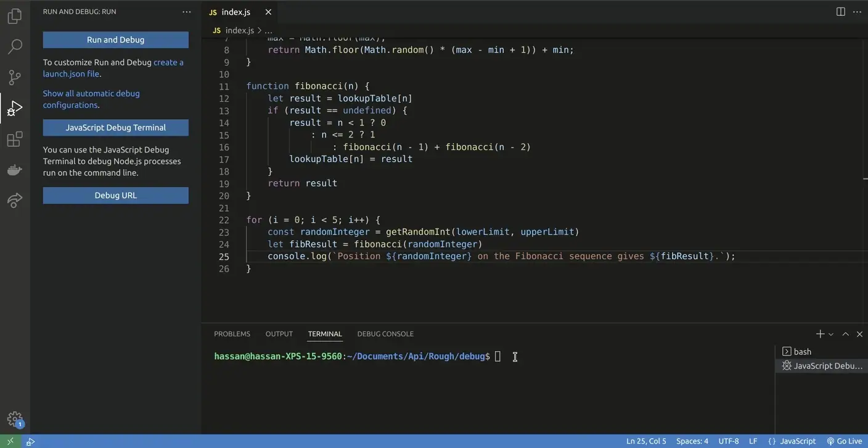Viewport: 868px width, 448px height.
Task: Switch to the OUTPUT tab
Action: pyautogui.click(x=279, y=334)
